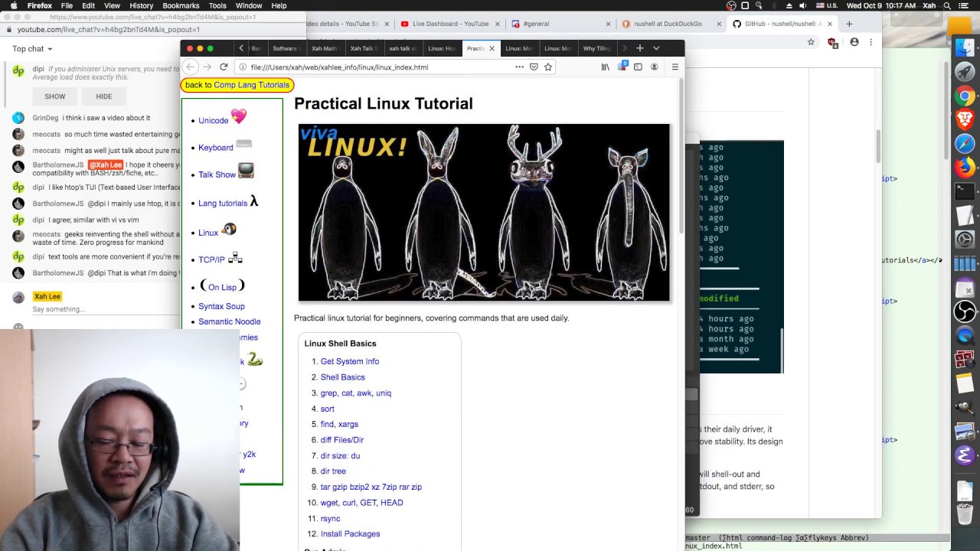
Task: Bookmark this page with star icon
Action: tap(548, 67)
